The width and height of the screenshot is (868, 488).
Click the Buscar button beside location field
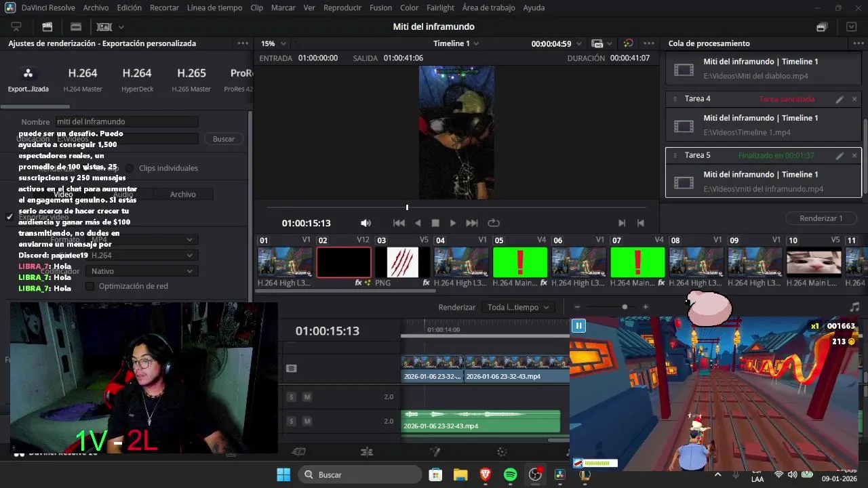pyautogui.click(x=223, y=139)
